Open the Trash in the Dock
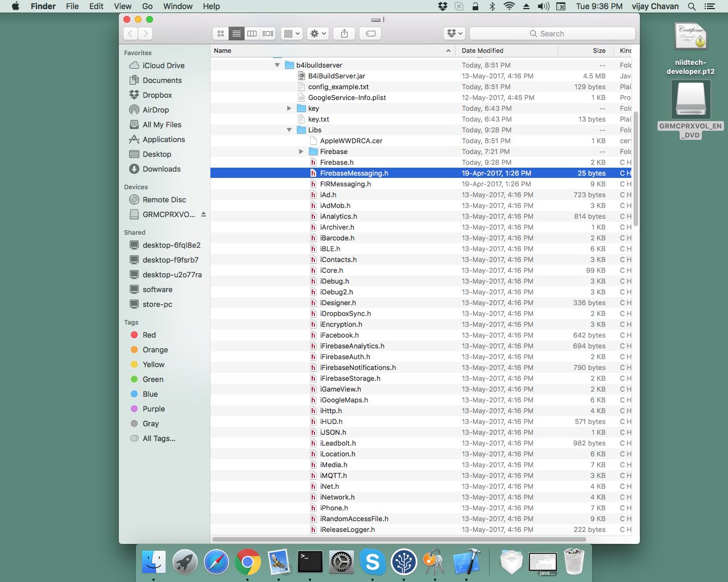The image size is (728, 582). click(x=574, y=562)
